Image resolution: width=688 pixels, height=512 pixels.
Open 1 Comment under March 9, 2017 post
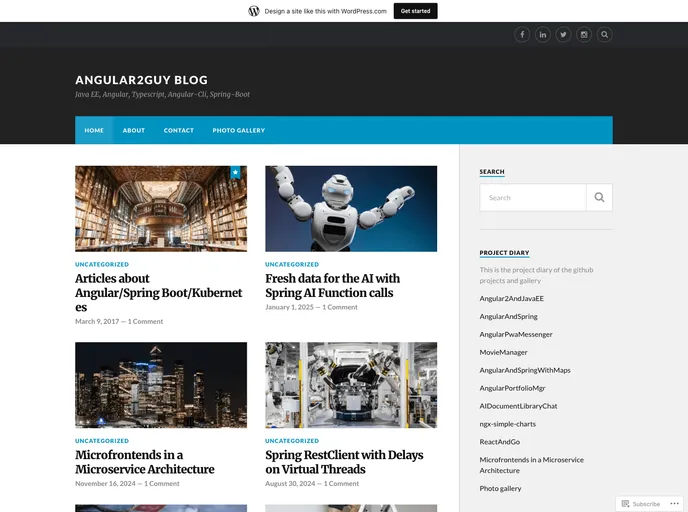pos(145,321)
